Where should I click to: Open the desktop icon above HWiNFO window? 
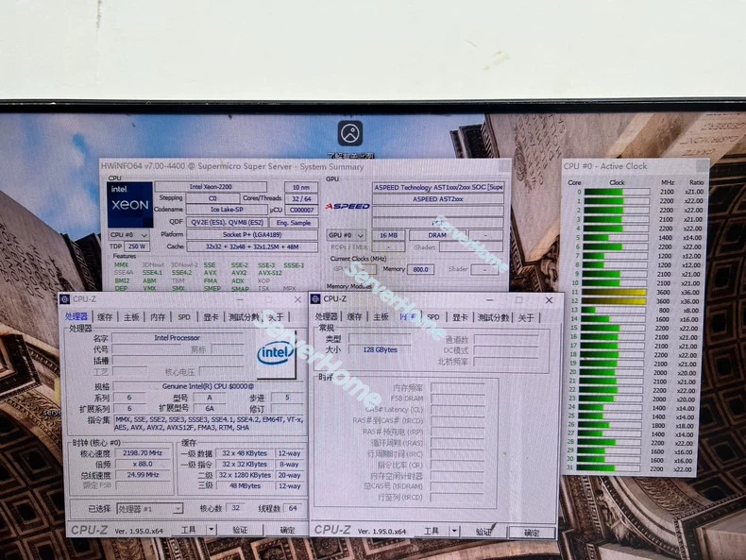point(350,133)
